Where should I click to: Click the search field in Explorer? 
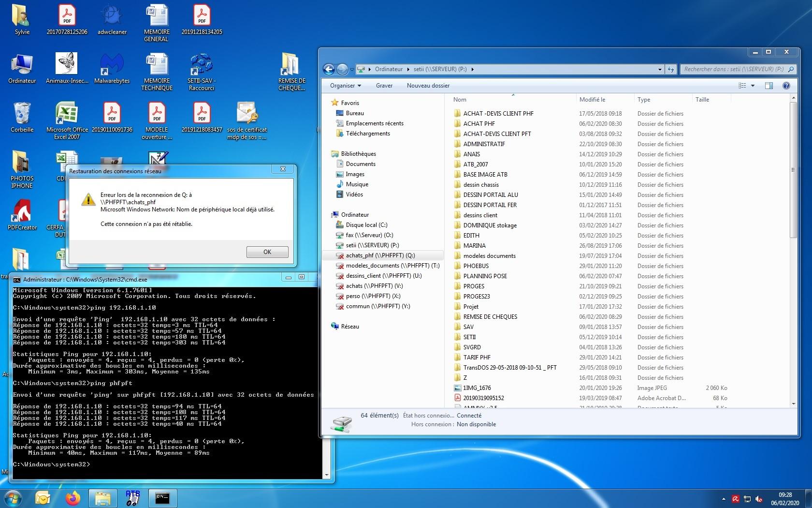pyautogui.click(x=738, y=69)
